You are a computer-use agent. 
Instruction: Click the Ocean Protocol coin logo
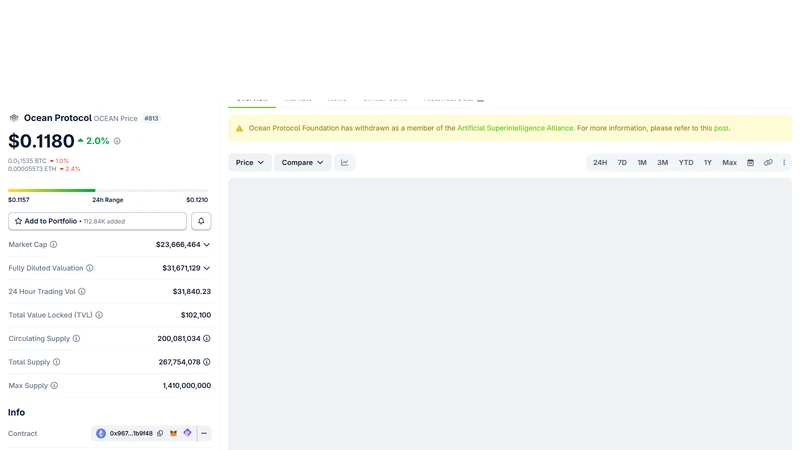point(14,118)
